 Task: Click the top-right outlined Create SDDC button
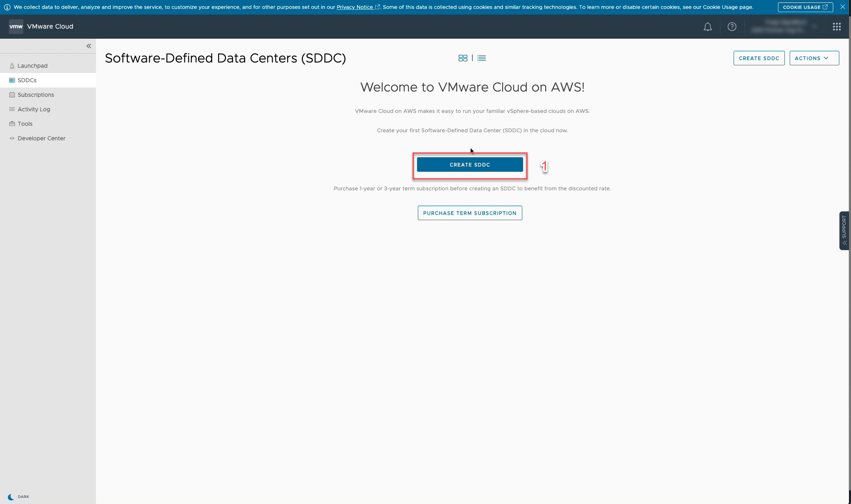tap(759, 58)
